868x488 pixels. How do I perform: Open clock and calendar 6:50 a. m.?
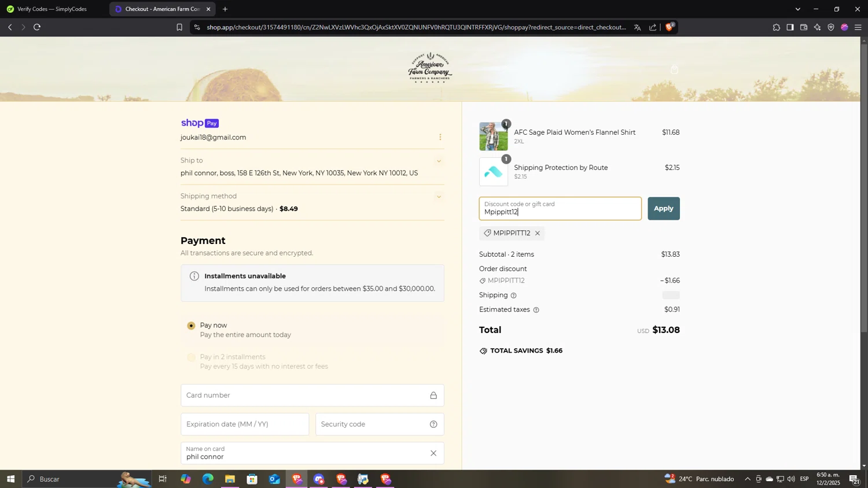(827, 479)
